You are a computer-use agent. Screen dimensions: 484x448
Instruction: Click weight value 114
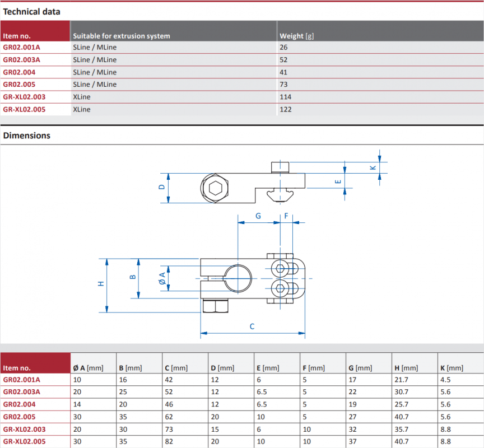pos(285,97)
